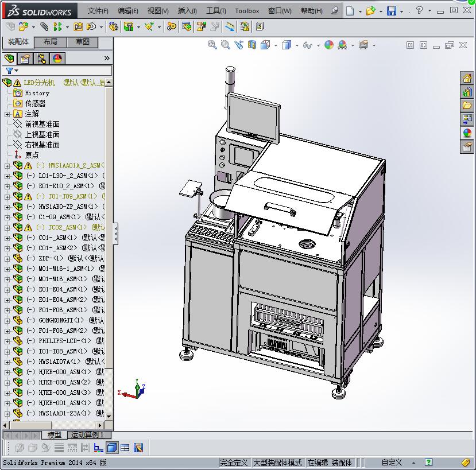Expand the J01-J09_ASM<1> node
476x470 pixels.
pyautogui.click(x=7, y=197)
